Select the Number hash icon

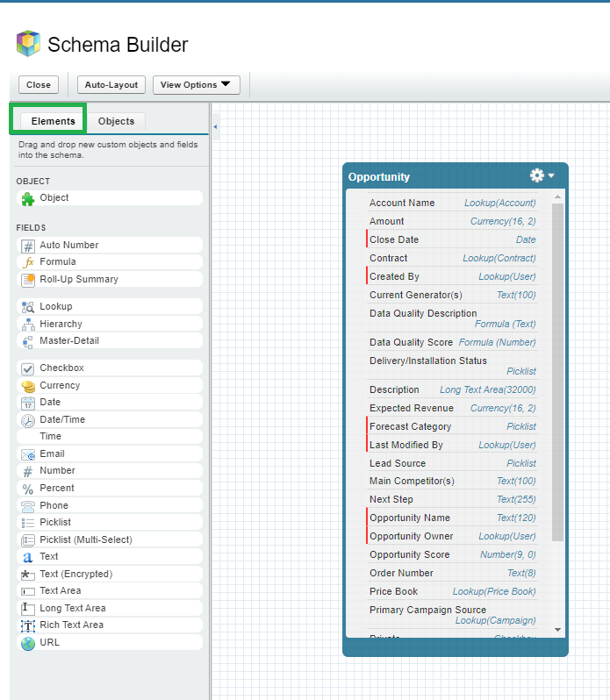(28, 472)
